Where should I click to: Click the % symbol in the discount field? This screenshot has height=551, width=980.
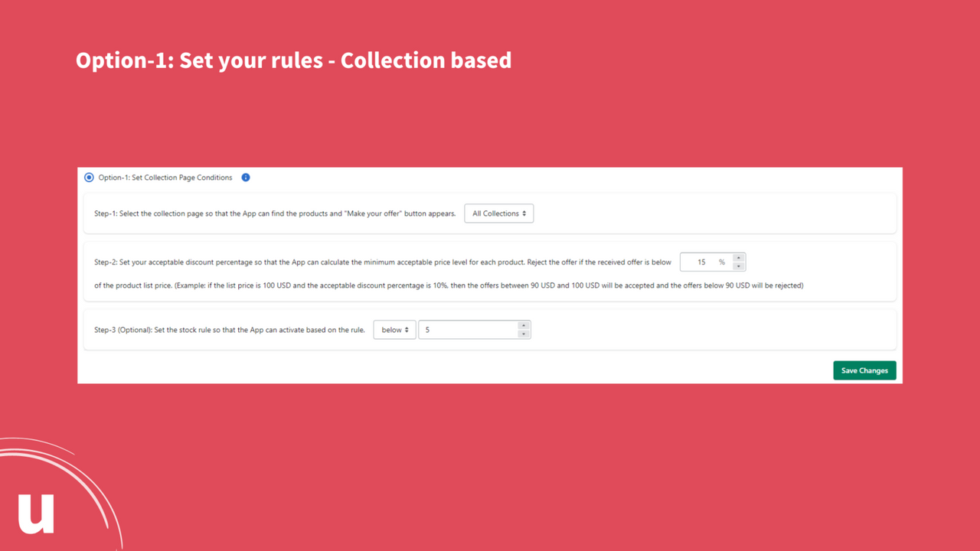[721, 262]
